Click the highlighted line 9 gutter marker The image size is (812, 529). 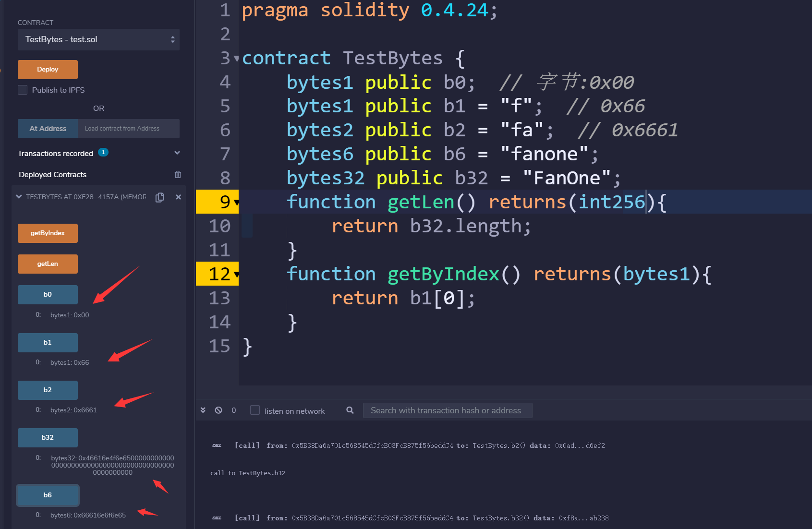pyautogui.click(x=217, y=202)
